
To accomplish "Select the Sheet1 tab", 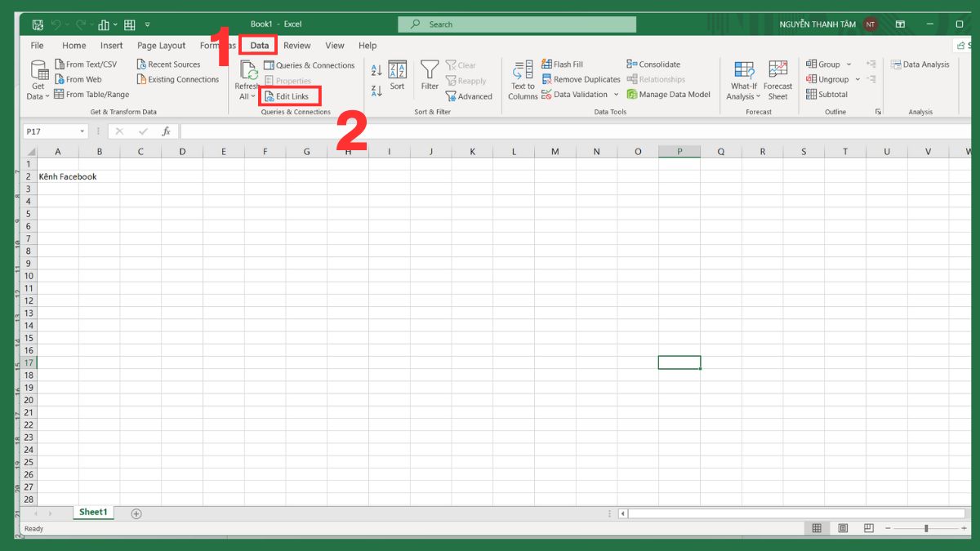I will (x=93, y=513).
